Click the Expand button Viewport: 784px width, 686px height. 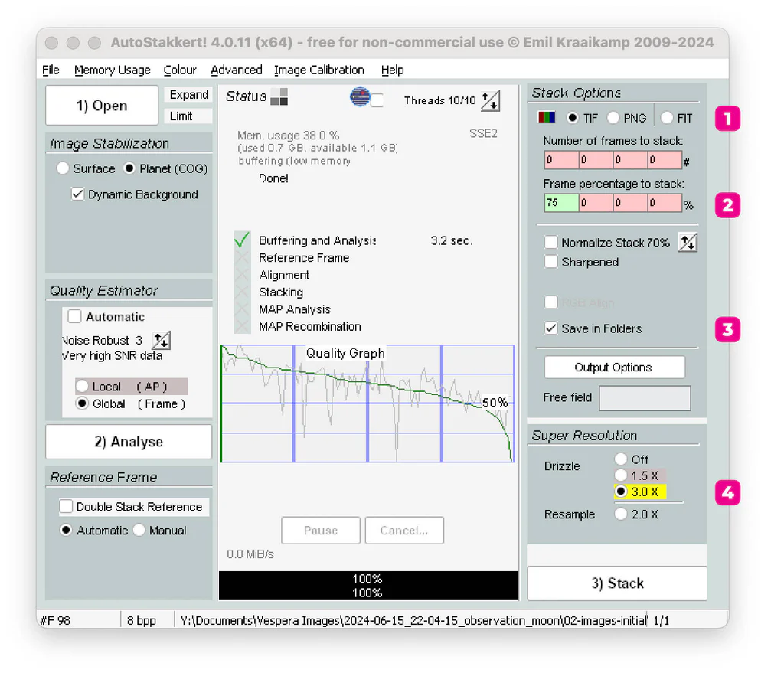pyautogui.click(x=188, y=95)
